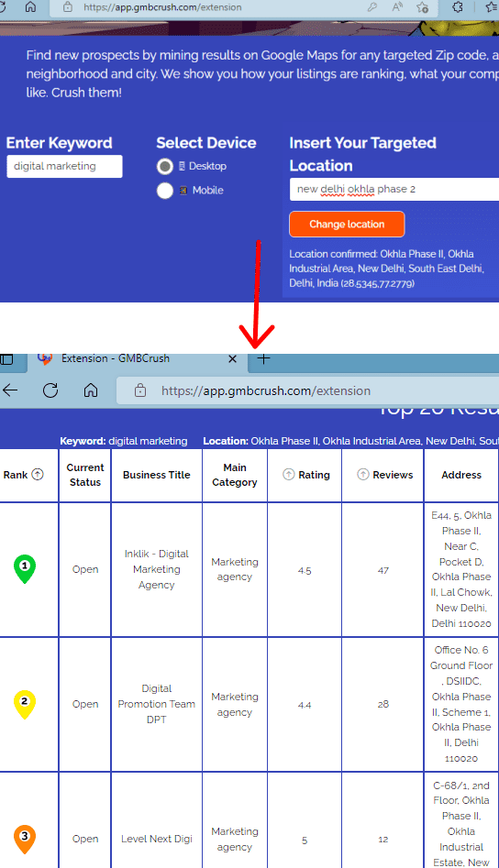Click the Location confirmed text

(386, 269)
